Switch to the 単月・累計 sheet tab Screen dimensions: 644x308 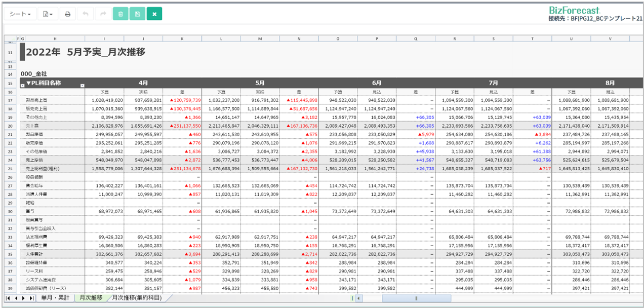point(55,298)
